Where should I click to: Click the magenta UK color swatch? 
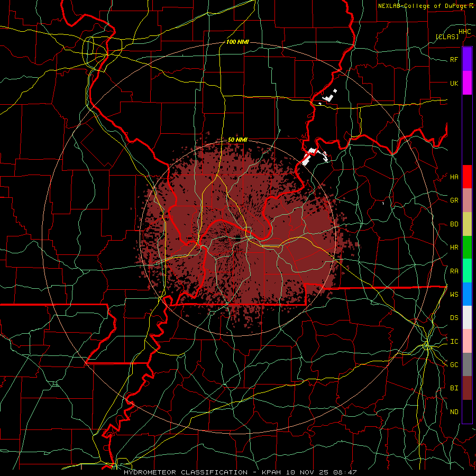[x=467, y=83]
